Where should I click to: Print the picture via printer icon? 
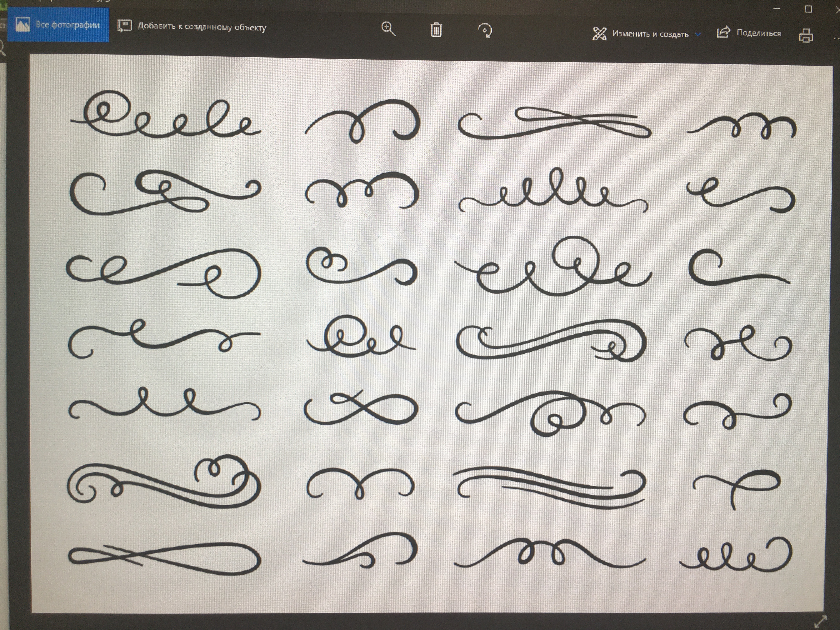click(806, 36)
